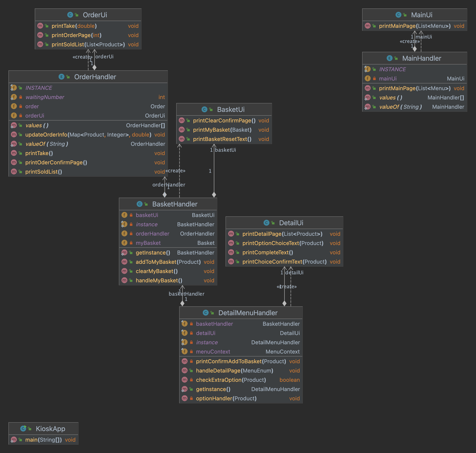Click the runnable class icon next to KioskApp
Screen dimensions: 476x453
[23, 428]
